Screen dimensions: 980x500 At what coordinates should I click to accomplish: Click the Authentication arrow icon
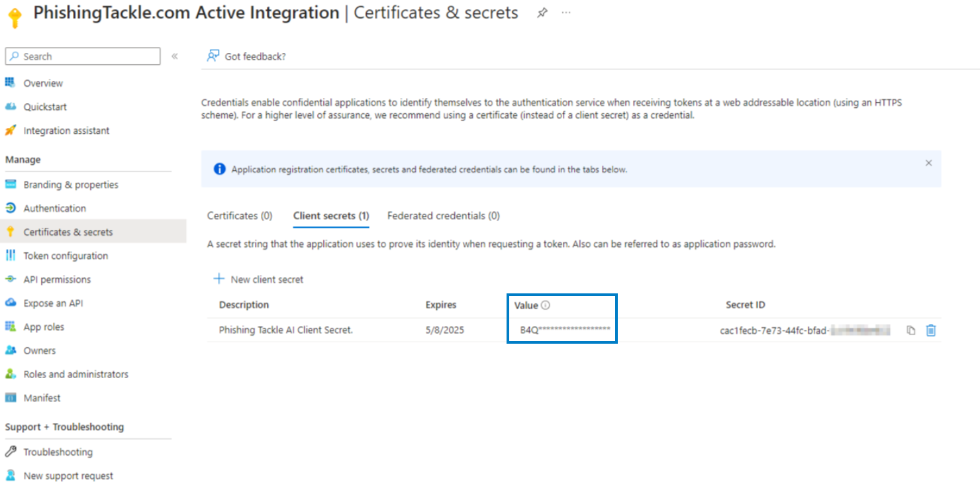pyautogui.click(x=10, y=208)
